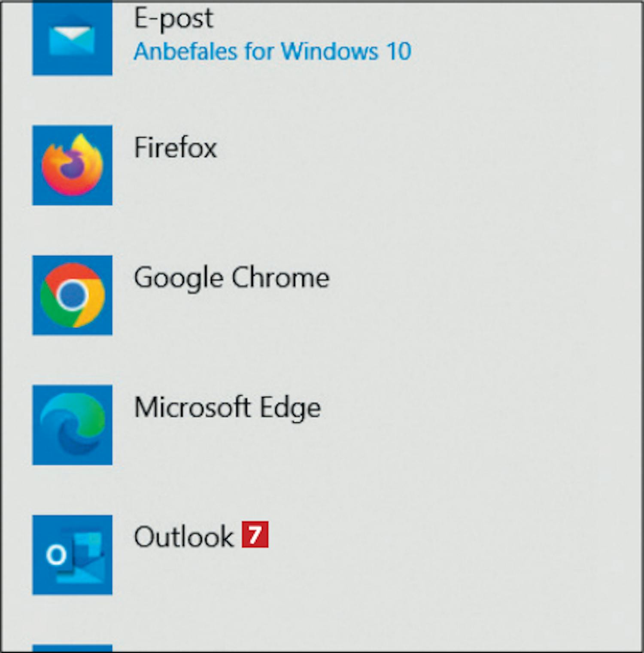Screen dimensions: 644x653
Task: Click the partially visible icon below Outlook
Action: (x=72, y=648)
